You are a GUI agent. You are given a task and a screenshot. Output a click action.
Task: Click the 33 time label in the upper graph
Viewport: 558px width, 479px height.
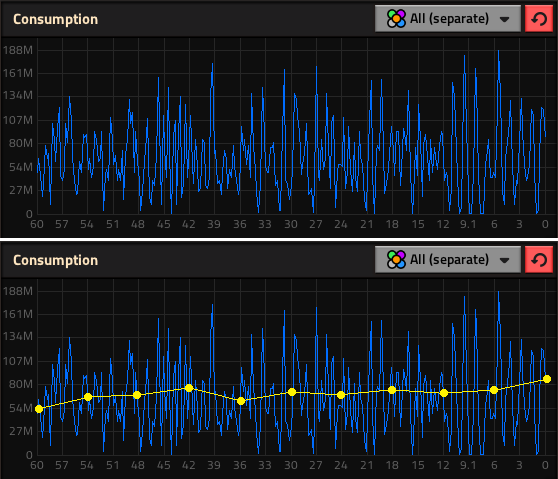(x=265, y=224)
